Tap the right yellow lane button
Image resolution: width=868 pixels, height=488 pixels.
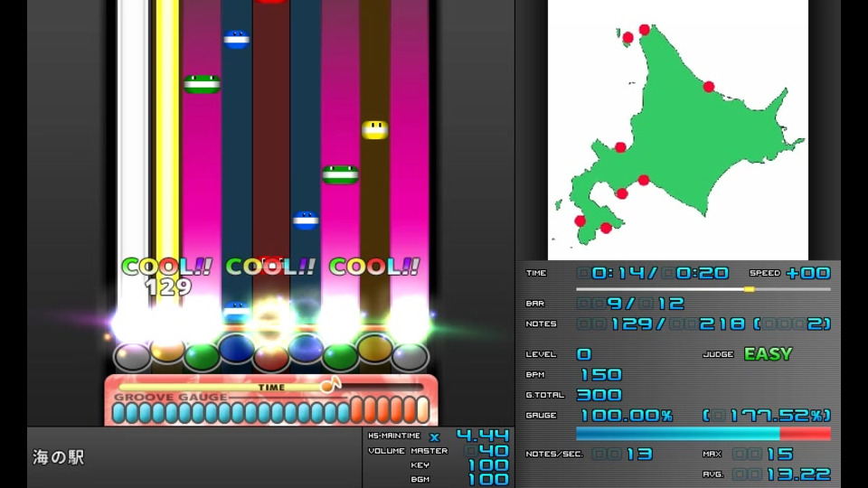coord(374,349)
